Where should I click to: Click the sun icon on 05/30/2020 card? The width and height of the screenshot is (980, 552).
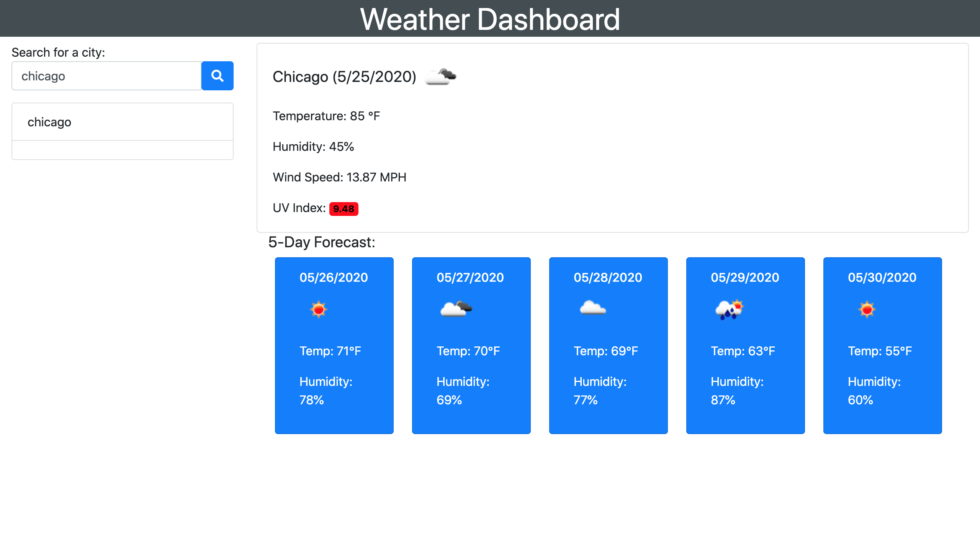867,309
